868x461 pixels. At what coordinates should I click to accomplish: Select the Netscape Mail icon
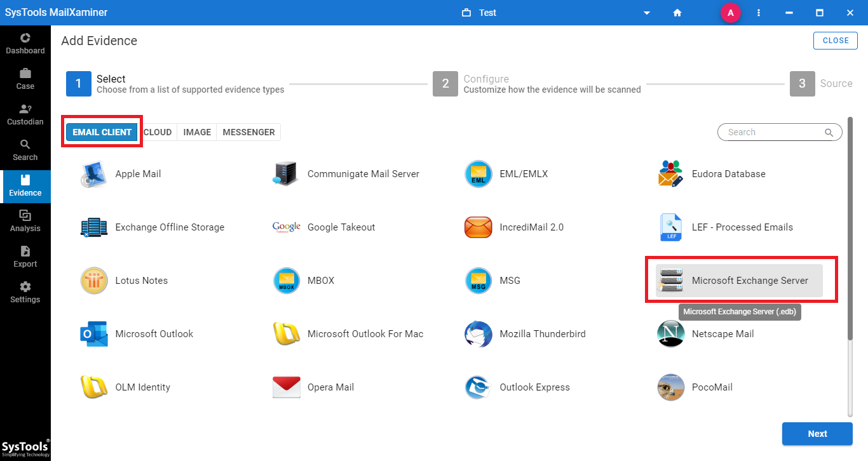671,334
